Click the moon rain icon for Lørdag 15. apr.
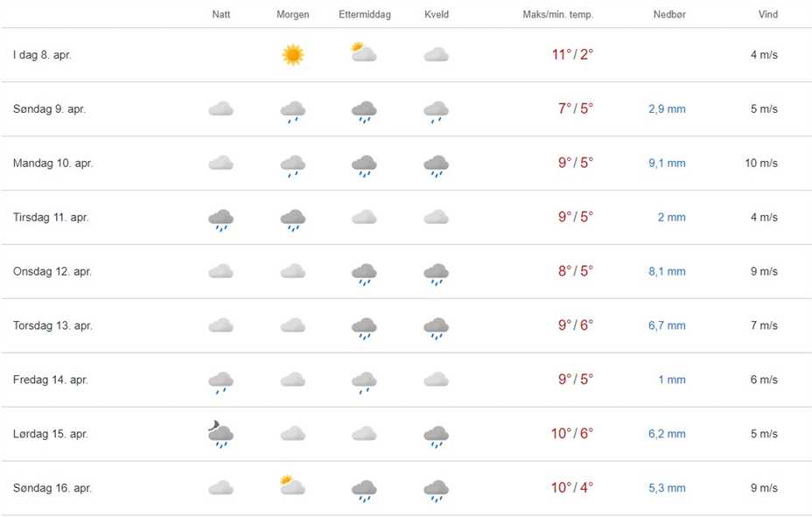The height and width of the screenshot is (517, 812). (x=220, y=434)
